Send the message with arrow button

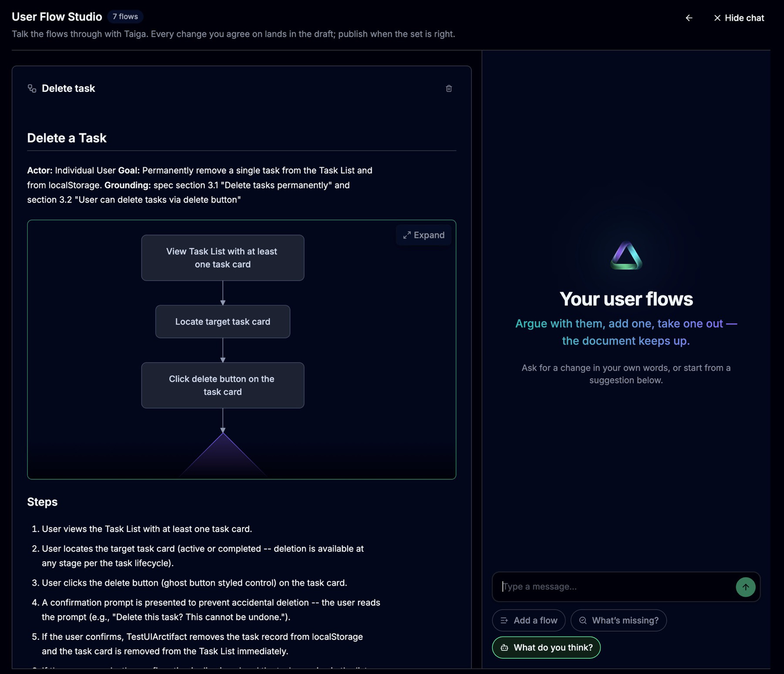click(745, 587)
